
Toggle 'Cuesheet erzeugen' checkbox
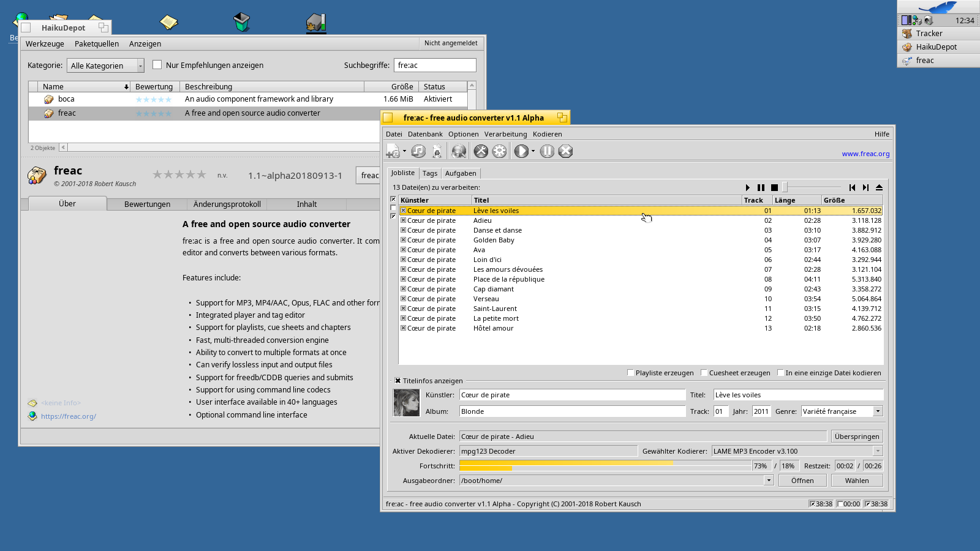(704, 373)
